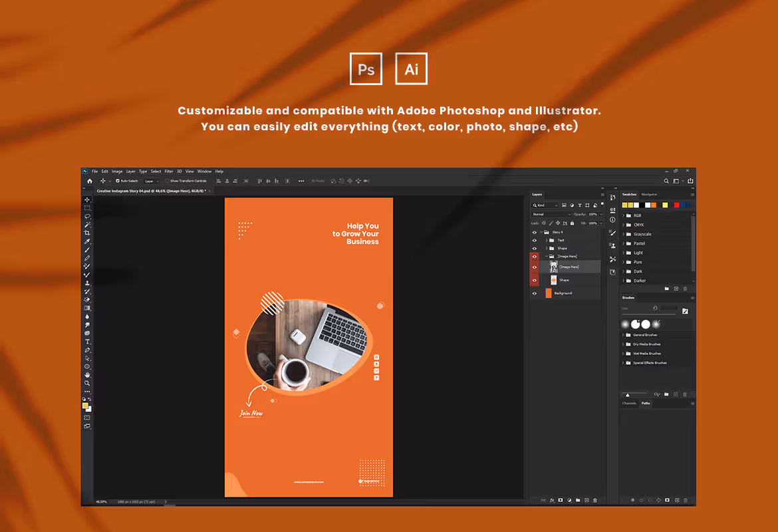
Task: Click the fx layer style icon
Action: tap(552, 500)
